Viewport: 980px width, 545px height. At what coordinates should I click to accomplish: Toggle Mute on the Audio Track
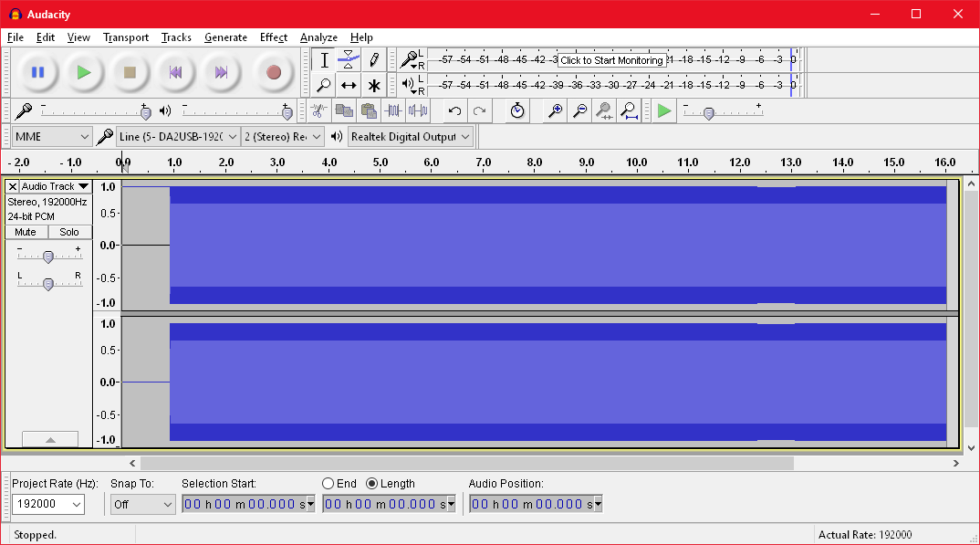26,232
